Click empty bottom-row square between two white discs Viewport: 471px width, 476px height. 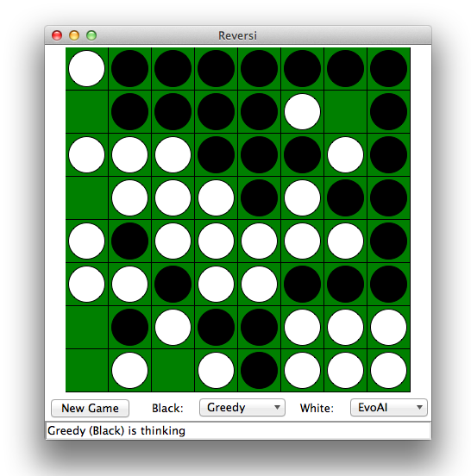(173, 370)
